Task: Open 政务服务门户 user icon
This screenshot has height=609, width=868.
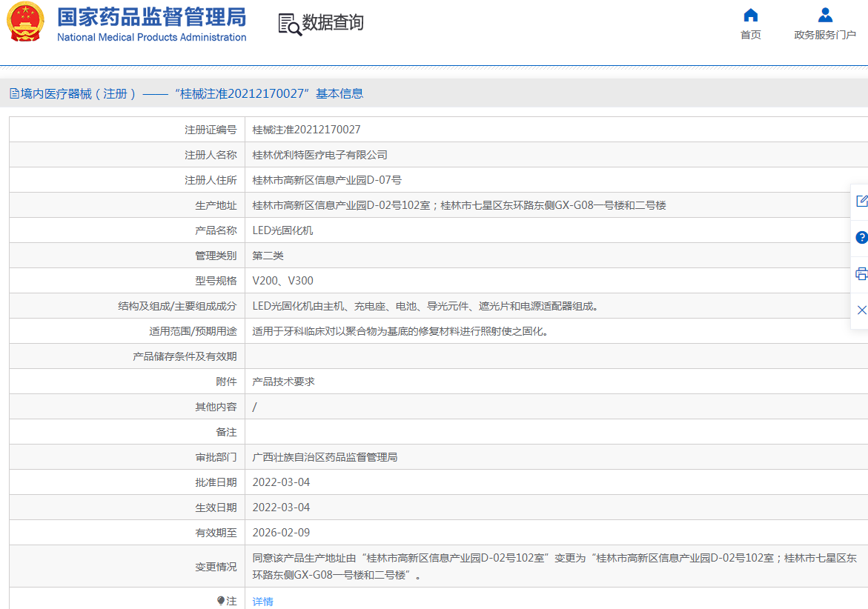Action: click(x=825, y=14)
